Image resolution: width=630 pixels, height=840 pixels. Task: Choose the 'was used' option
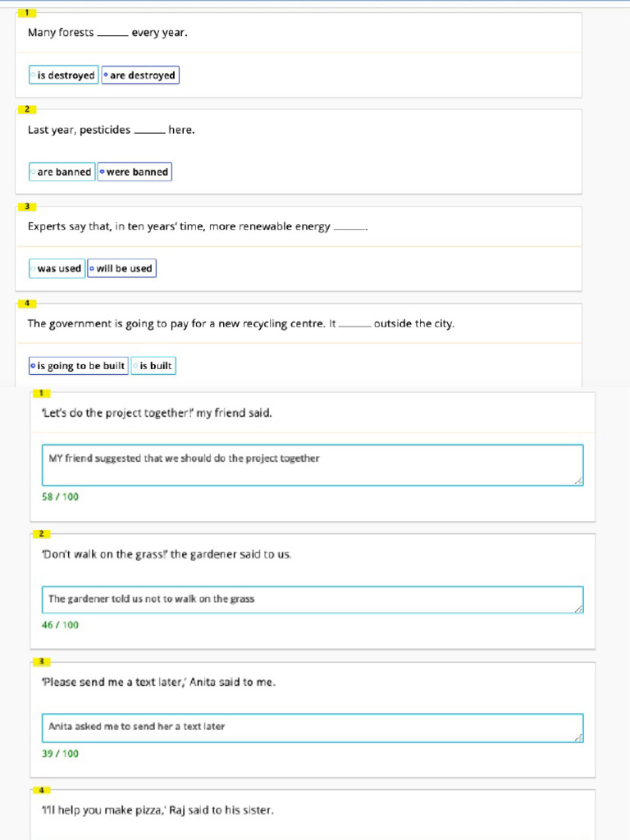[x=57, y=268]
